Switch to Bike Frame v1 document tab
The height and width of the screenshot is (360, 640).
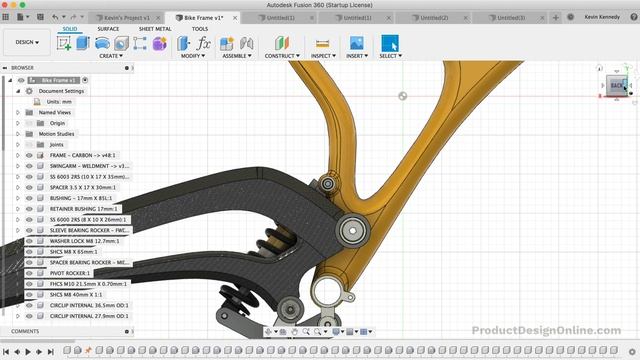tap(204, 18)
